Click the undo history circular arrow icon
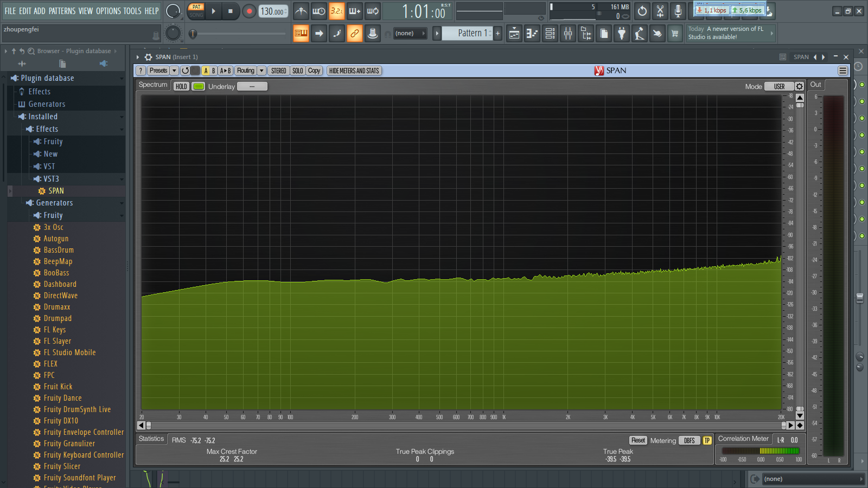Image resolution: width=868 pixels, height=488 pixels. click(x=642, y=11)
